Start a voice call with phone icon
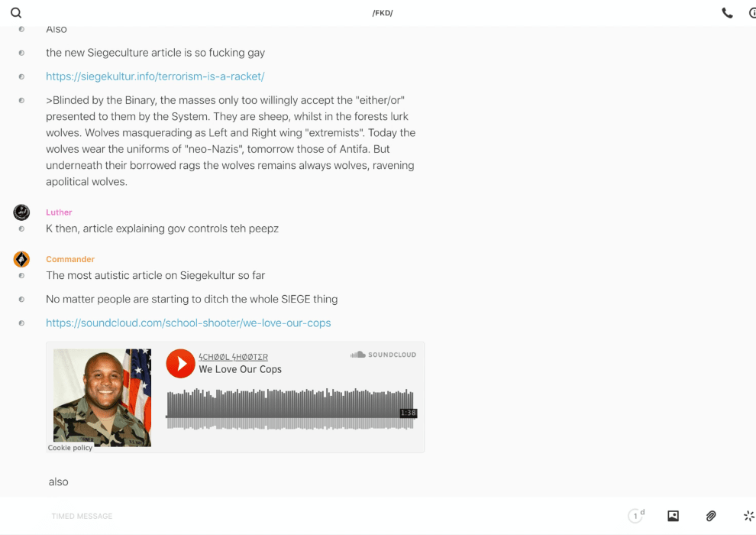The height and width of the screenshot is (535, 756). tap(727, 13)
